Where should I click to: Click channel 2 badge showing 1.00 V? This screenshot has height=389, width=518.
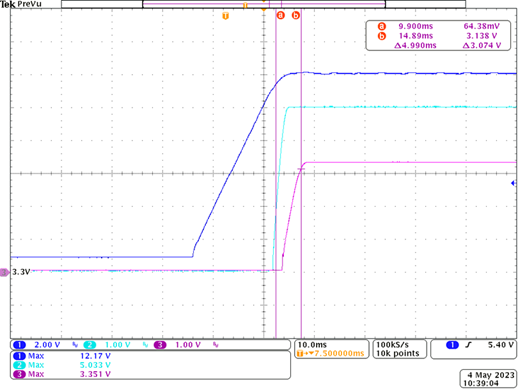(90, 345)
